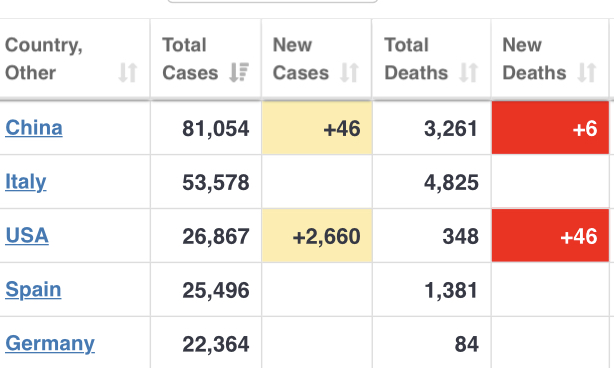Click Total Cases sort icon
The height and width of the screenshot is (368, 614).
click(239, 72)
